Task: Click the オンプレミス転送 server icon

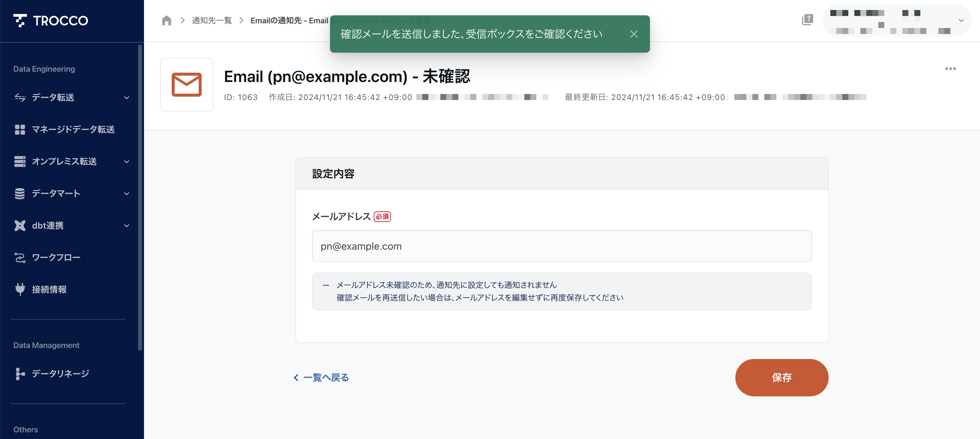Action: point(20,162)
